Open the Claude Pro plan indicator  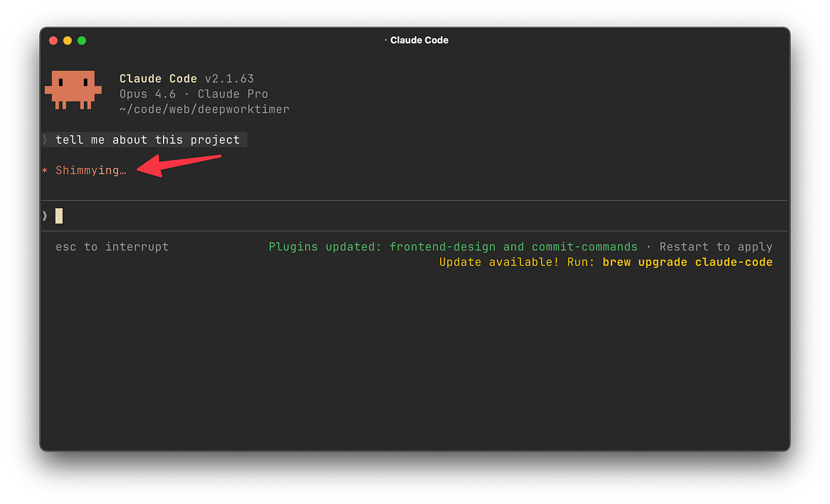[x=233, y=94]
